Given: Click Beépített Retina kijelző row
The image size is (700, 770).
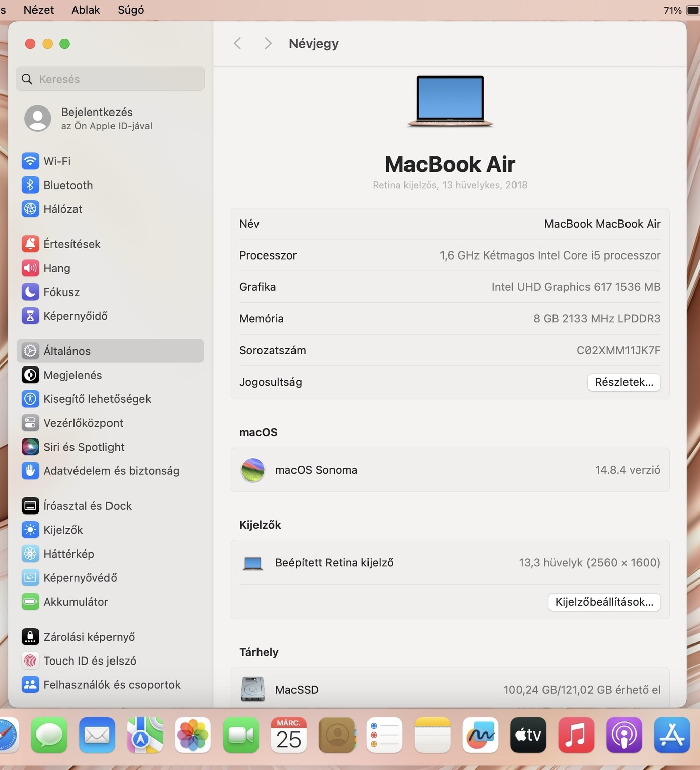Looking at the screenshot, I should (450, 563).
